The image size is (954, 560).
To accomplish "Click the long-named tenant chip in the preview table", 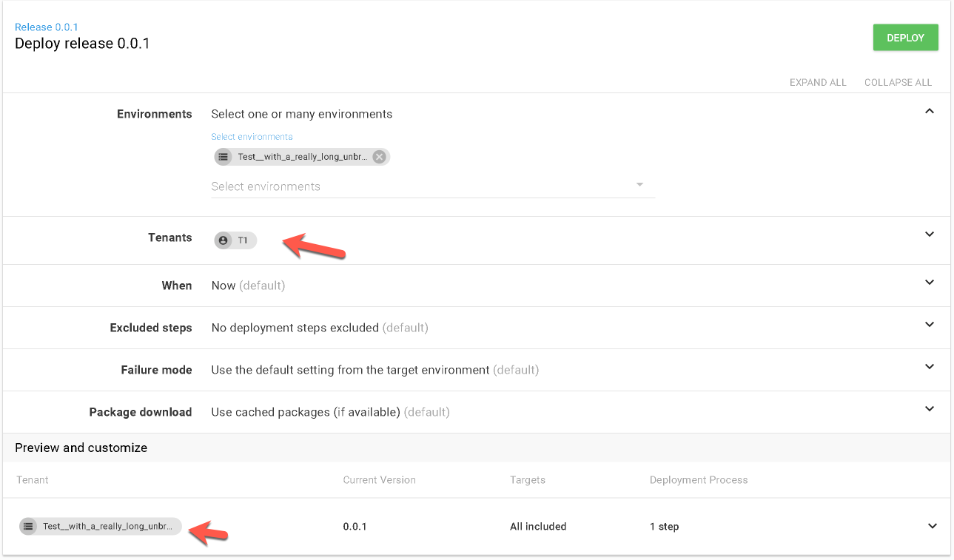I will pos(100,526).
